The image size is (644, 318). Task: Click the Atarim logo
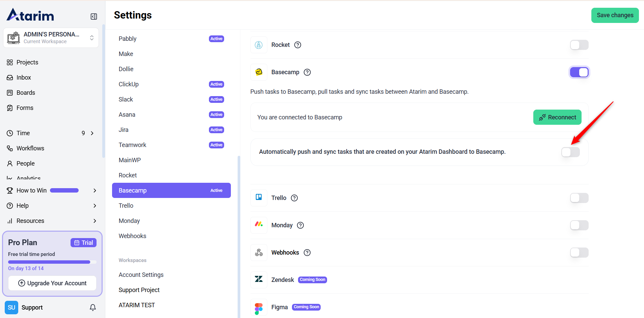(30, 15)
